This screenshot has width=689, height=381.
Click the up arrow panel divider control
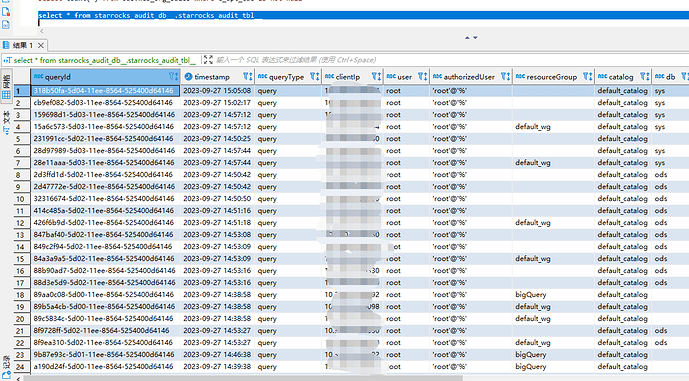(467, 38)
